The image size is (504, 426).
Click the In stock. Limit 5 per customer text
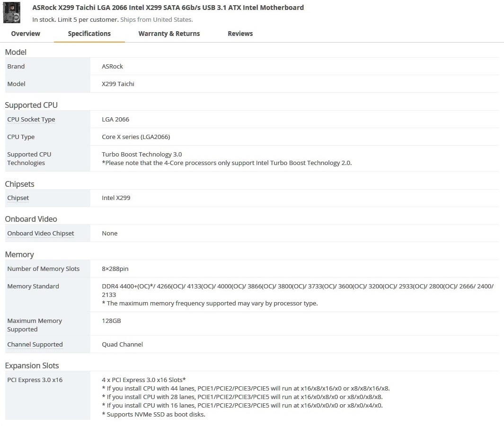point(76,19)
